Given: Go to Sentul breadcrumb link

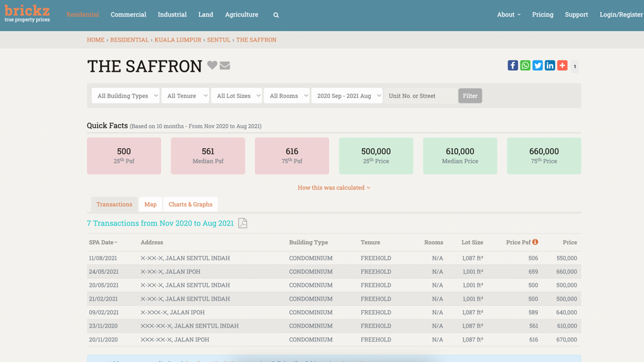Looking at the screenshot, I should 218,40.
